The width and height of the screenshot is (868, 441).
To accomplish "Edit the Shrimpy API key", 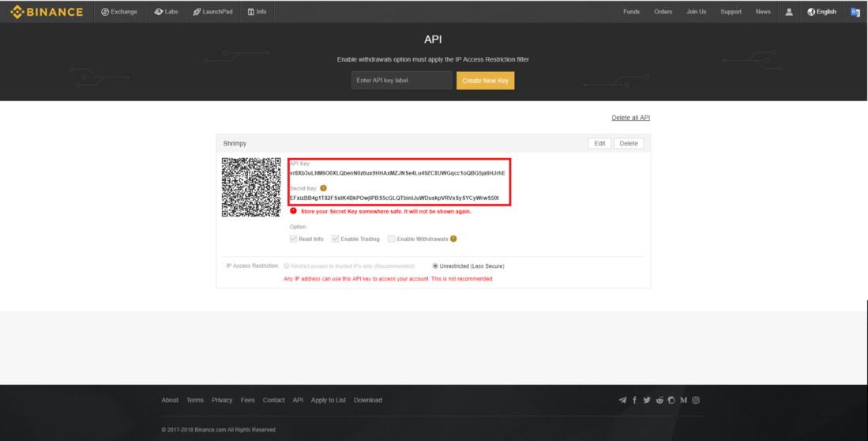I will coord(599,144).
